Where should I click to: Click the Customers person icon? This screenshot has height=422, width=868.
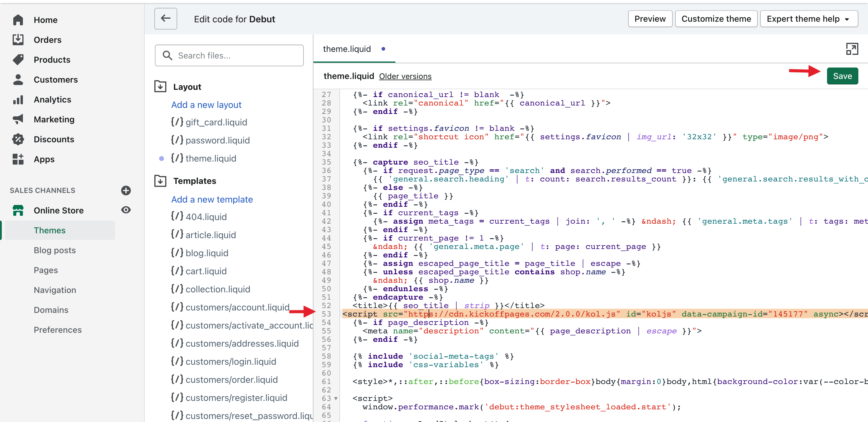click(18, 80)
